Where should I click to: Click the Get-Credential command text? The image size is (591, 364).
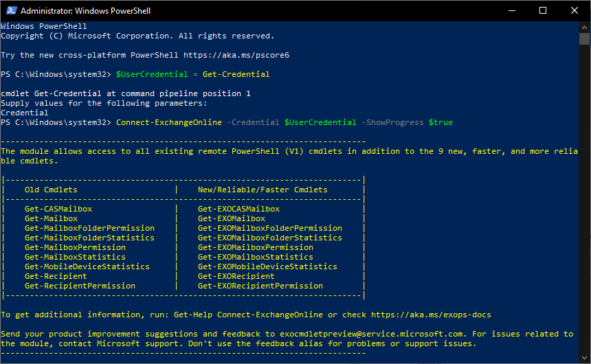pyautogui.click(x=236, y=74)
